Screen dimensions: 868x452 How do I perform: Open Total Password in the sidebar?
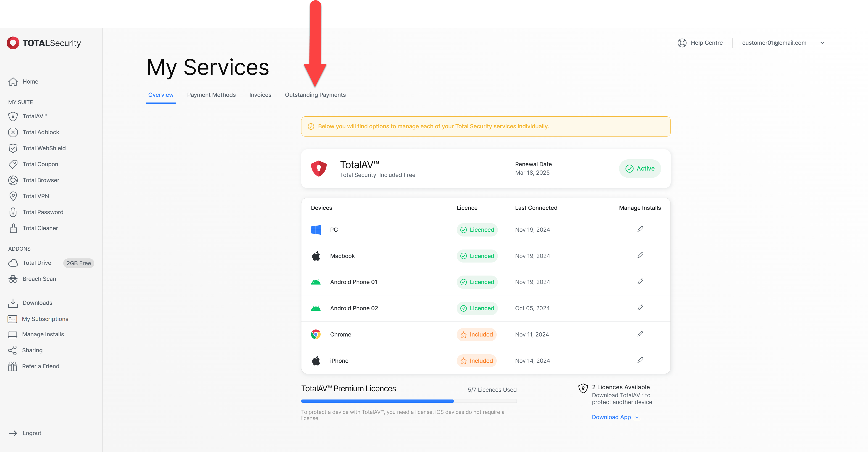[x=42, y=212]
